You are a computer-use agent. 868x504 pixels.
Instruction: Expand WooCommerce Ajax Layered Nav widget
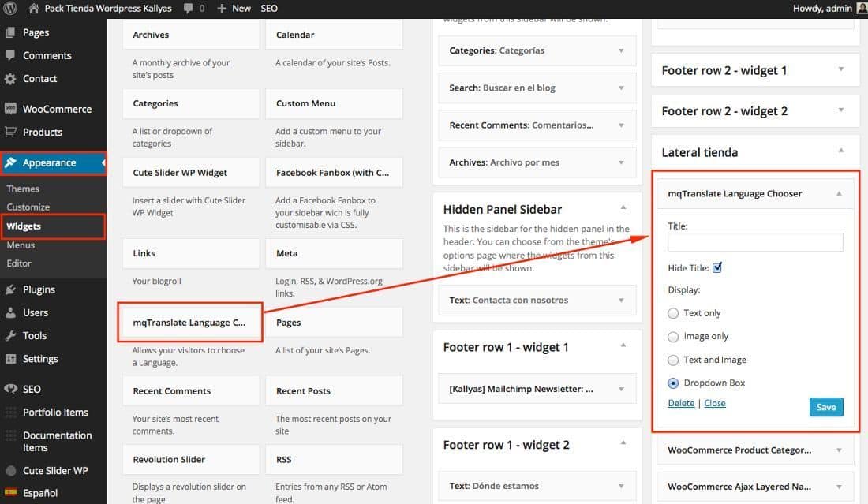click(x=840, y=487)
